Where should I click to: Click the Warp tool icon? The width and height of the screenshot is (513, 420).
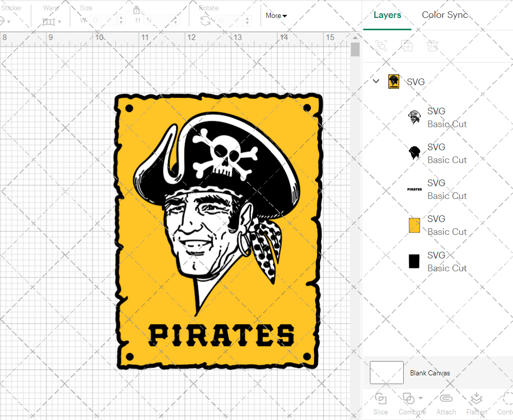pyautogui.click(x=49, y=22)
